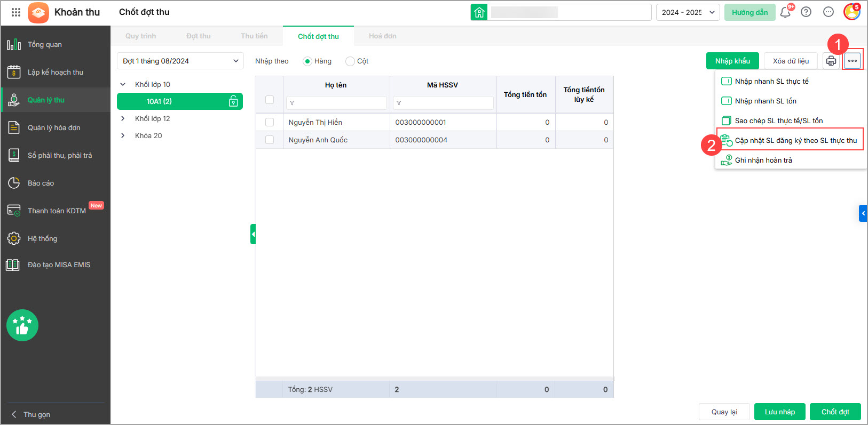868x425 pixels.
Task: Click the Đào tạo MISA EMIS book icon
Action: pos(13,264)
